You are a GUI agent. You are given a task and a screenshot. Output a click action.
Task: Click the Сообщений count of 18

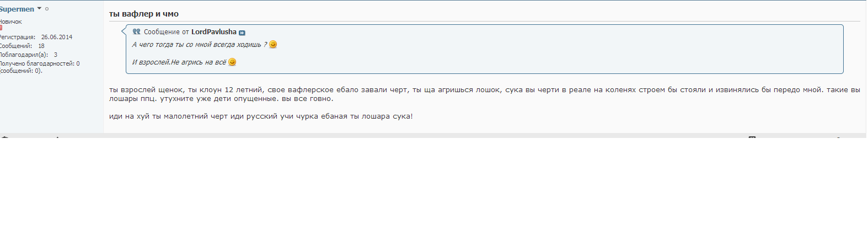tap(41, 46)
